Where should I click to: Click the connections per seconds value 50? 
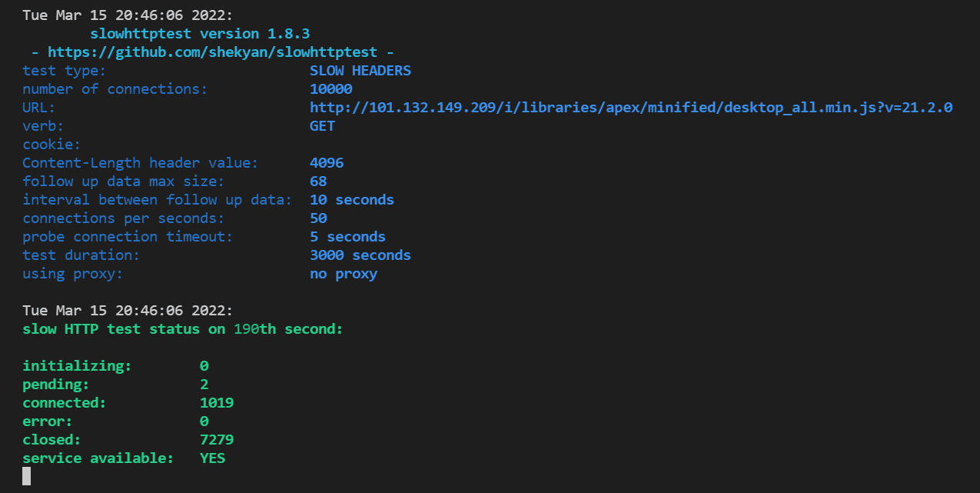point(318,218)
